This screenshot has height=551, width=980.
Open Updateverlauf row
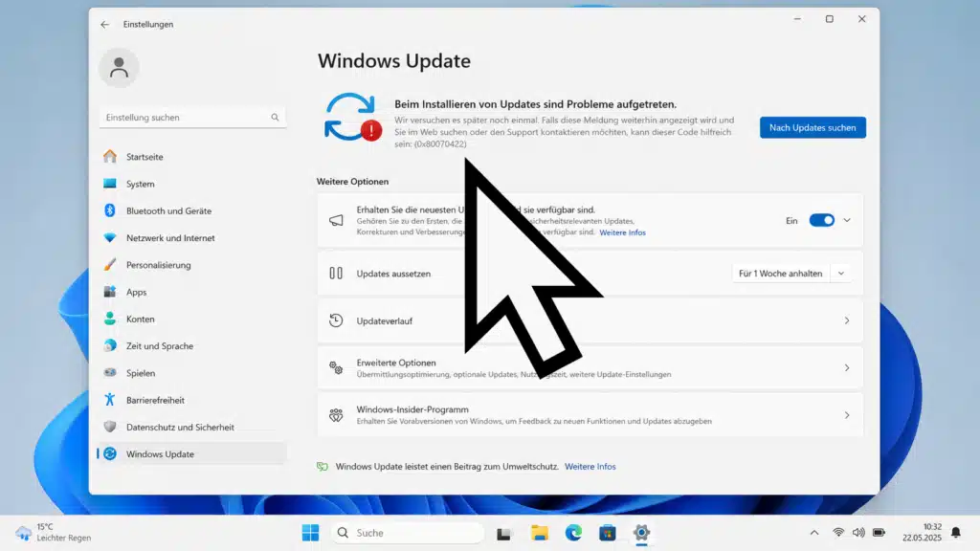coord(590,320)
